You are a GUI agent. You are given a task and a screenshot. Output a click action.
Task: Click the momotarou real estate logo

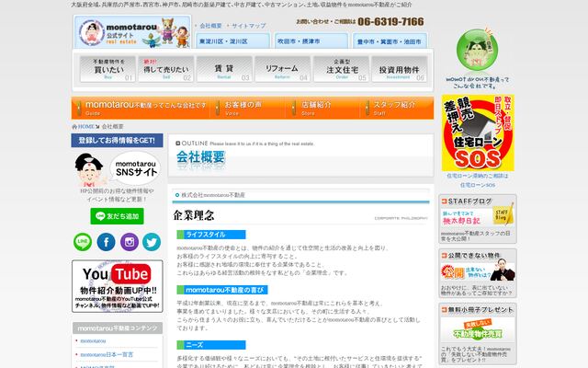[132, 31]
